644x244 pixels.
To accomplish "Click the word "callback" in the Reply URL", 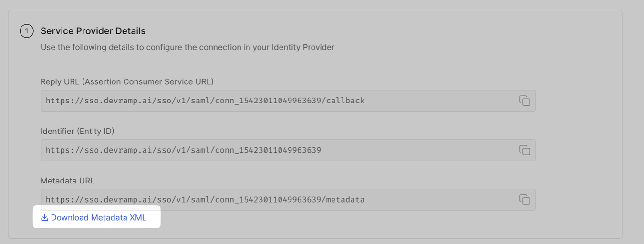I will click(345, 101).
